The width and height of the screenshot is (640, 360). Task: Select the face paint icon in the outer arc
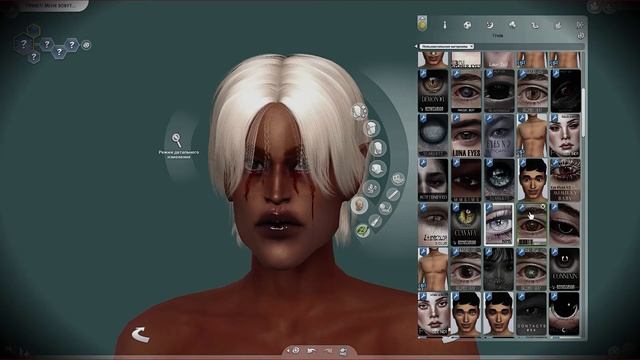coord(384,208)
